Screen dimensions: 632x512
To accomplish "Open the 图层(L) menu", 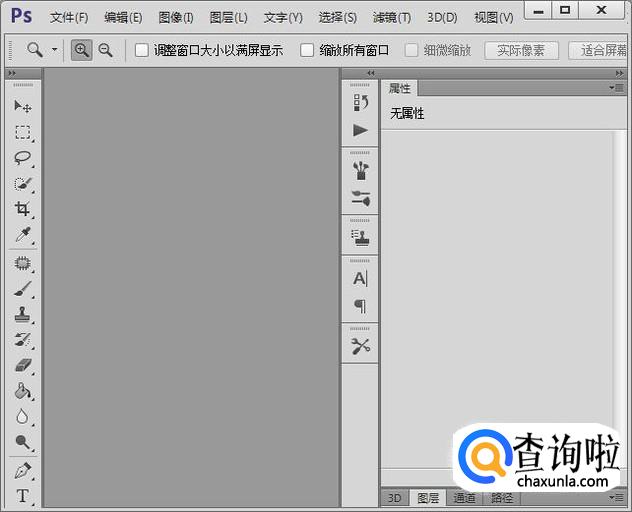I will tap(229, 17).
